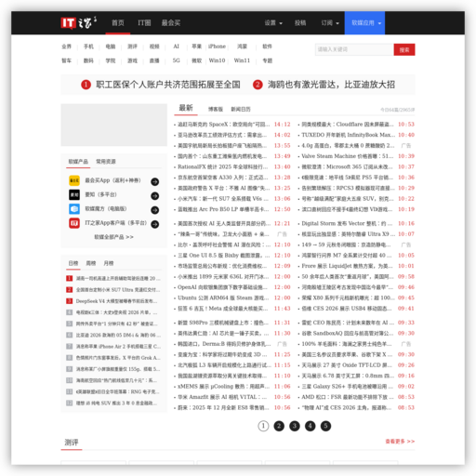Click the IT之家 logo in the header

[x=79, y=22]
